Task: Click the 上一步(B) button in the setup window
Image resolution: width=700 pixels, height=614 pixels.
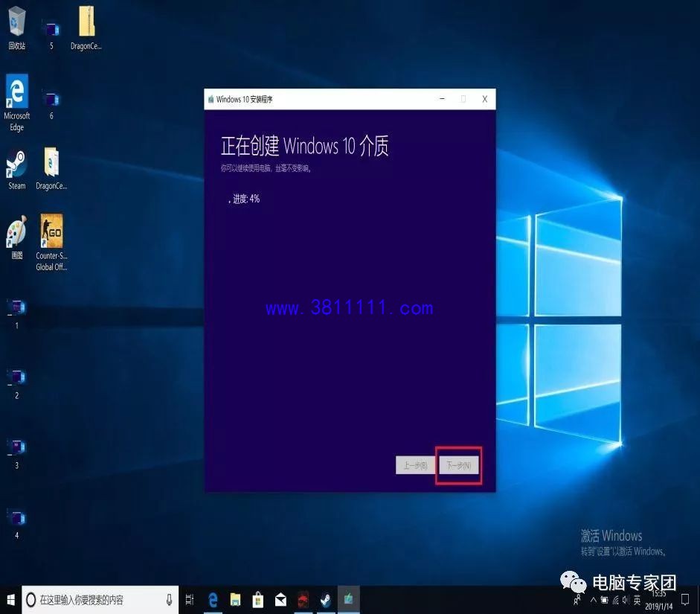Action: (415, 465)
